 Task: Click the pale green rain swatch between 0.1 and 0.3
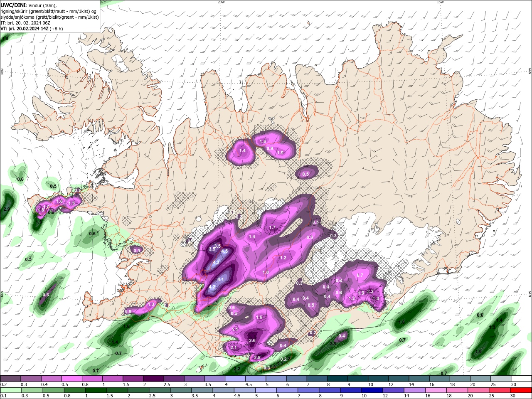pos(10,390)
